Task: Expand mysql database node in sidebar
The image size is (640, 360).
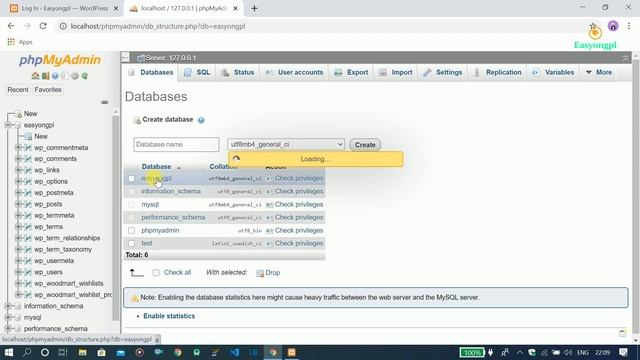Action: click(x=8, y=318)
